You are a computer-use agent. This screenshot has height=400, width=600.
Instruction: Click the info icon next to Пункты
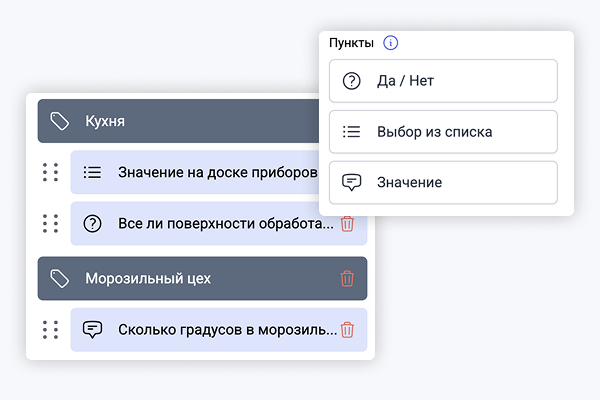(390, 43)
